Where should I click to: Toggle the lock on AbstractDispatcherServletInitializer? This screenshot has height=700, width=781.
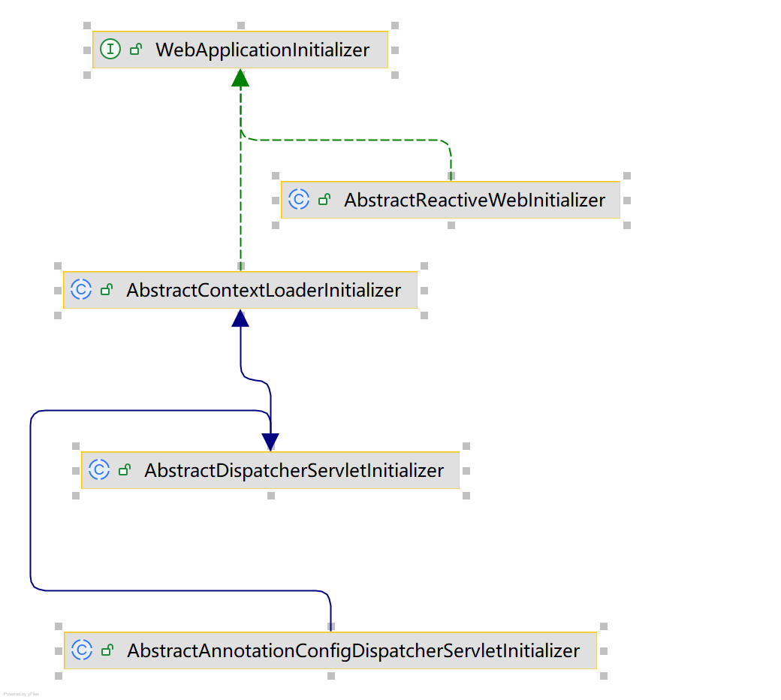(x=124, y=469)
